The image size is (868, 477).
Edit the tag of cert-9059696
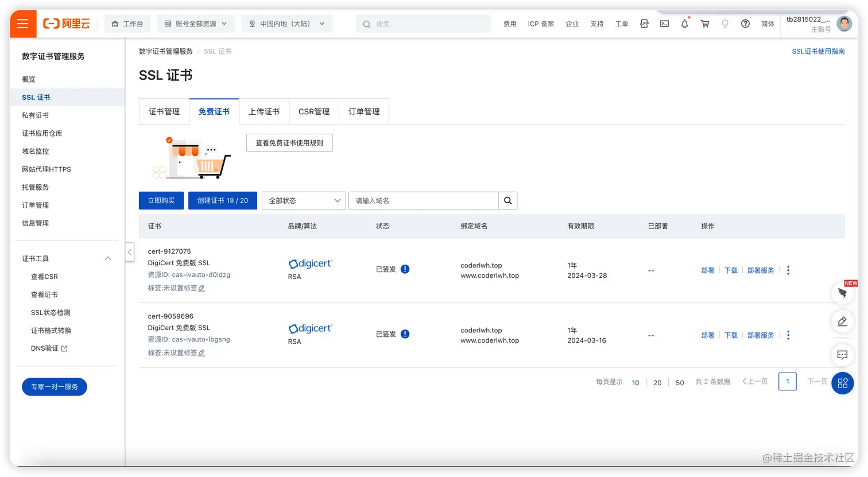[201, 353]
